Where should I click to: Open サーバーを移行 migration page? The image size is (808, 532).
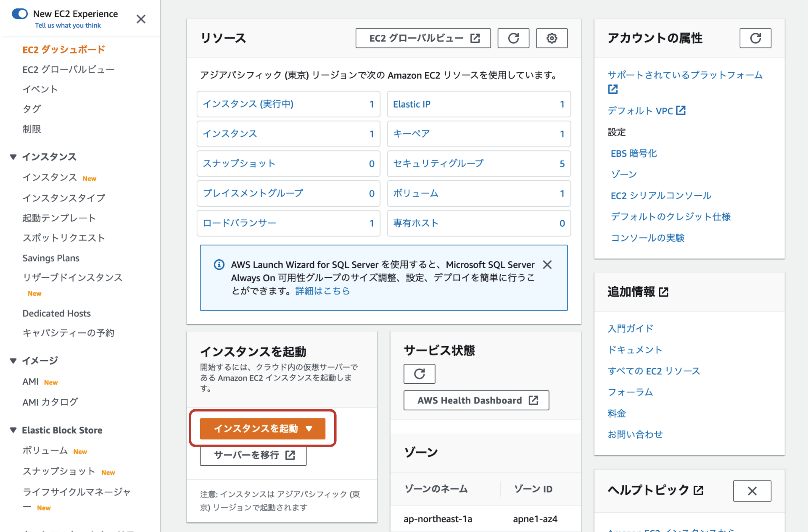point(253,455)
